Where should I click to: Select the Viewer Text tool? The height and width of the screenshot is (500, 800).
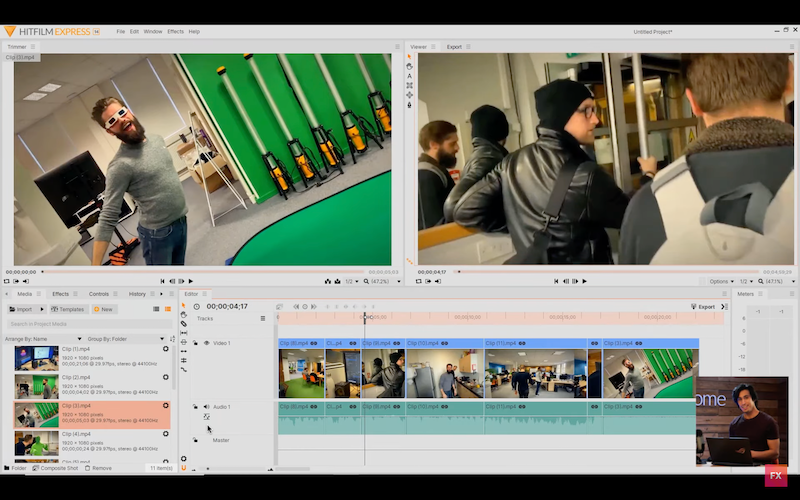pos(409,76)
